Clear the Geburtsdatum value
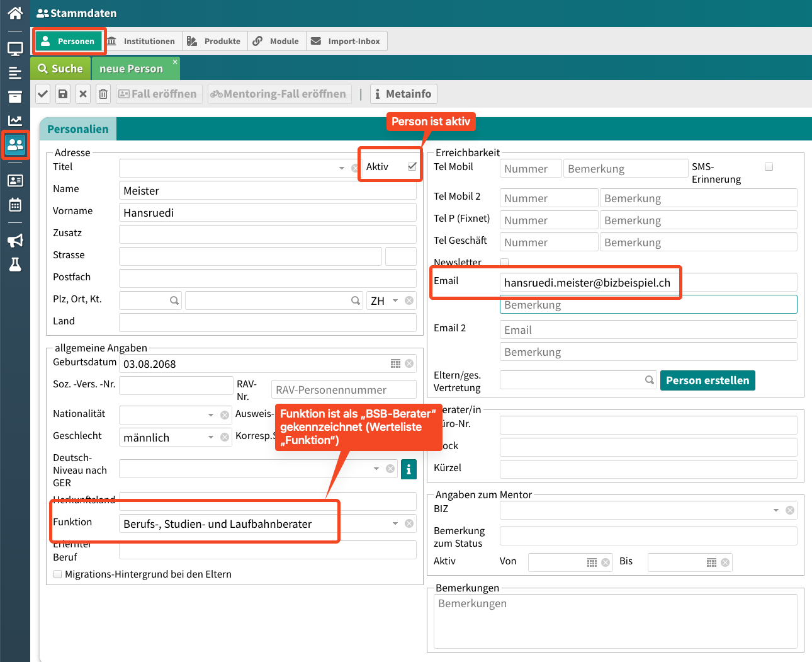The height and width of the screenshot is (662, 812). coord(409,363)
